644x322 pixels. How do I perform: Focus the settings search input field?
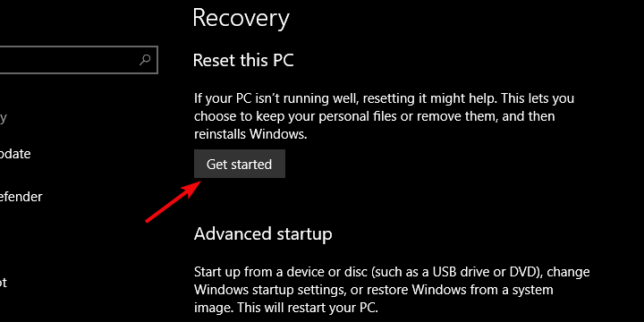point(79,60)
